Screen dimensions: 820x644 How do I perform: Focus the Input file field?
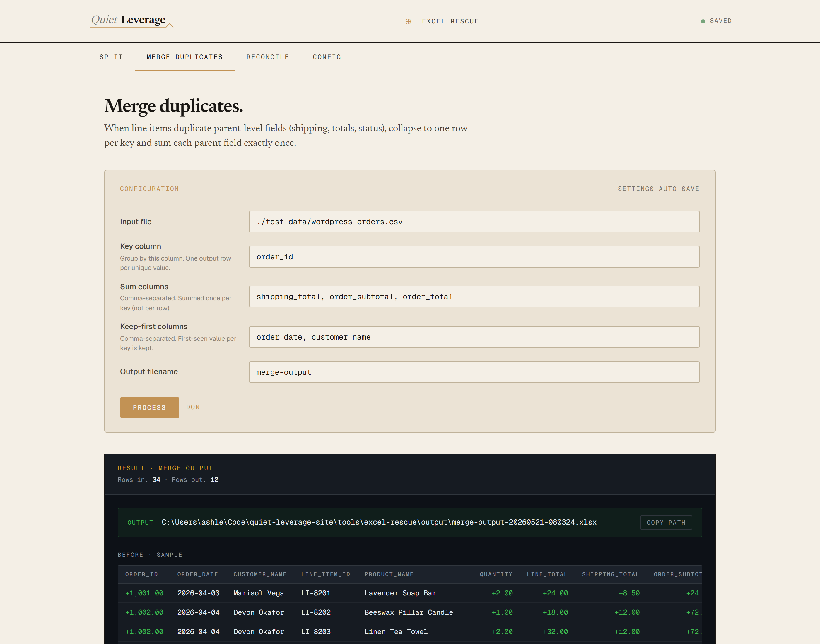click(474, 222)
